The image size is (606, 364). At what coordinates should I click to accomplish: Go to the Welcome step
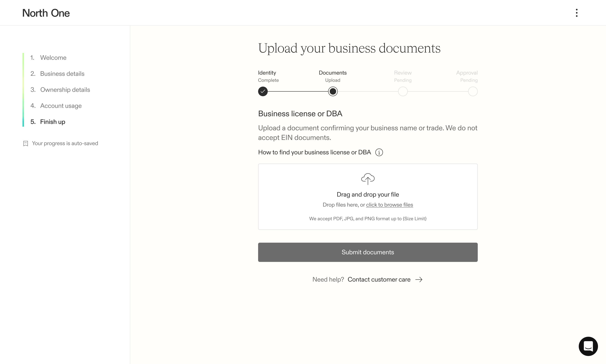[48, 58]
